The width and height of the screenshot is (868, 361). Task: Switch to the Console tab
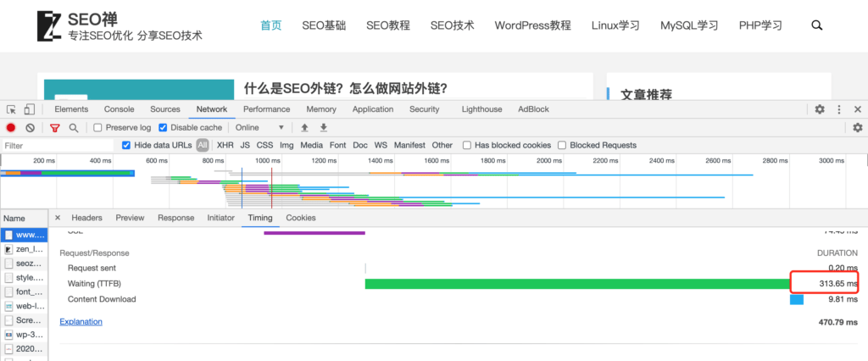pos(119,109)
